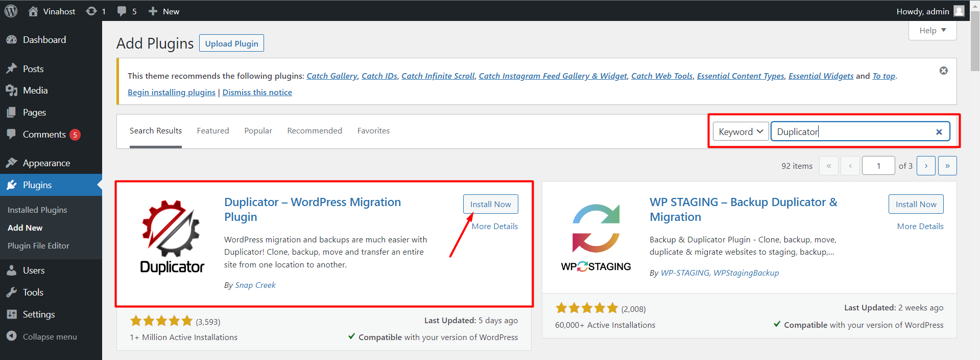Open the Media library menu

tap(35, 91)
